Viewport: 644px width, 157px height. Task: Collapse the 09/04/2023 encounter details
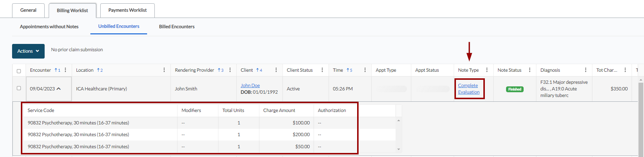click(59, 89)
